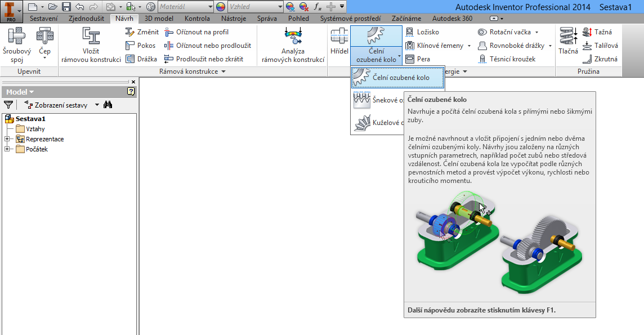
Task: Expand the Počátek tree node
Action: [x=7, y=149]
